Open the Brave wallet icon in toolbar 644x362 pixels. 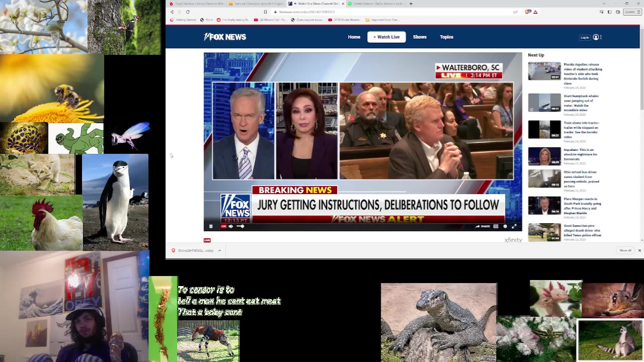(x=618, y=12)
